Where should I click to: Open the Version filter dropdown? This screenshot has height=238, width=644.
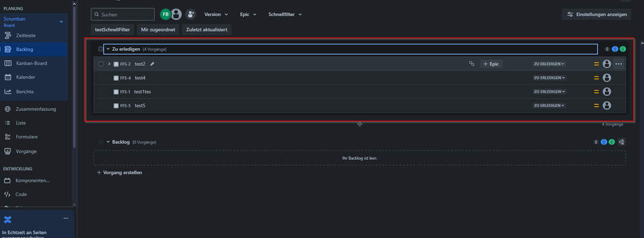coord(216,14)
